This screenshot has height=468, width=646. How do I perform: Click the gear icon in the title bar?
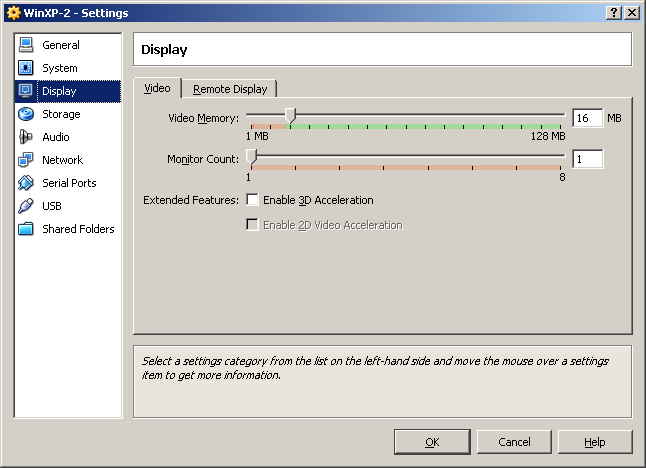click(14, 13)
